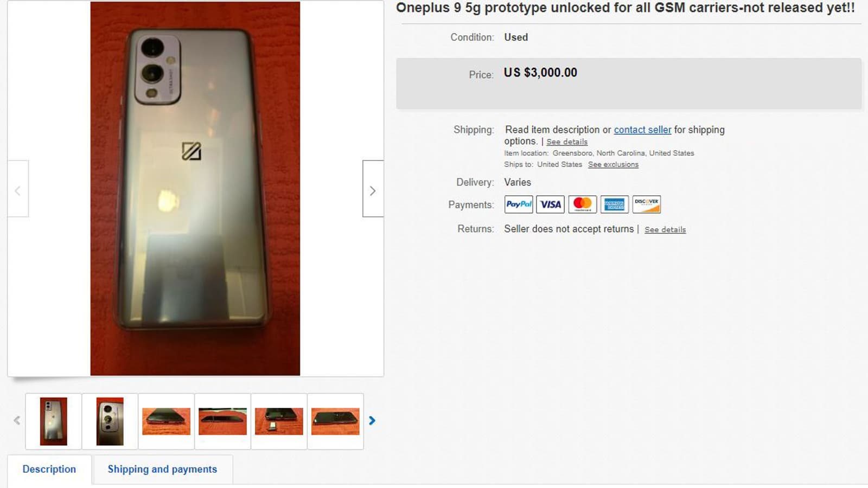Open See details link under shipping

[x=567, y=142]
